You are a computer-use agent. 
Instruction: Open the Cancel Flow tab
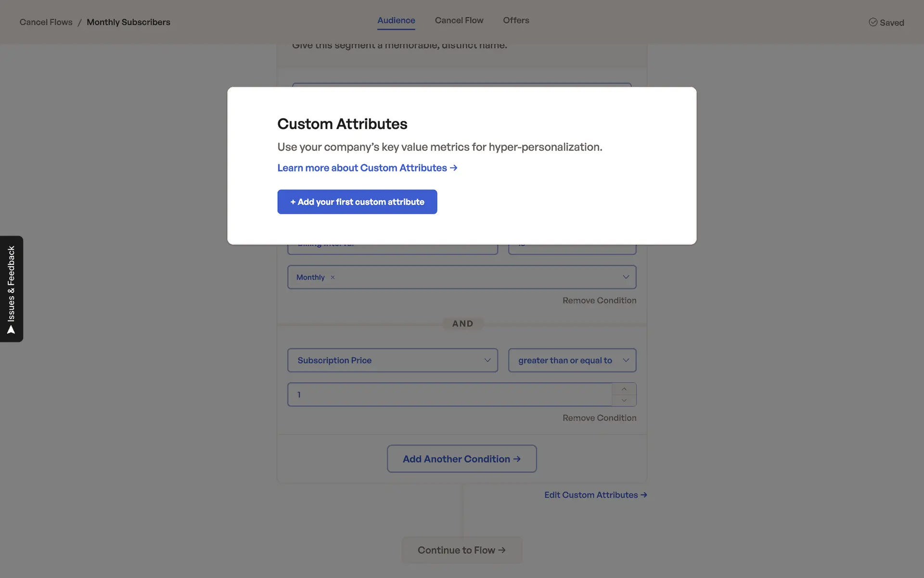459,20
